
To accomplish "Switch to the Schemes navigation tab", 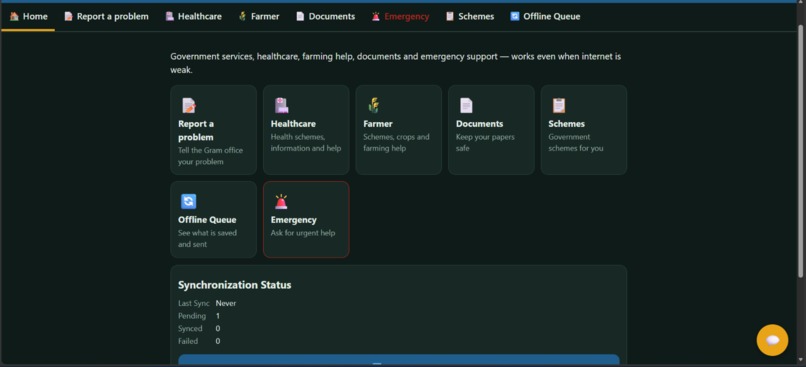I will (x=470, y=16).
